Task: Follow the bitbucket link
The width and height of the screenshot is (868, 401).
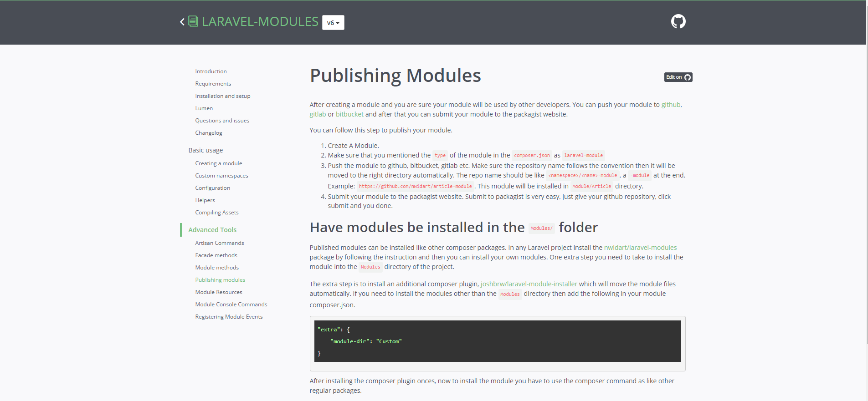Action: point(349,114)
